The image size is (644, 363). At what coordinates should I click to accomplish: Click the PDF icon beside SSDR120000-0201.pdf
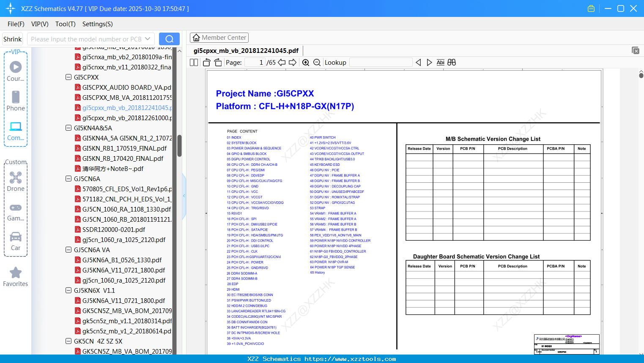click(x=78, y=230)
